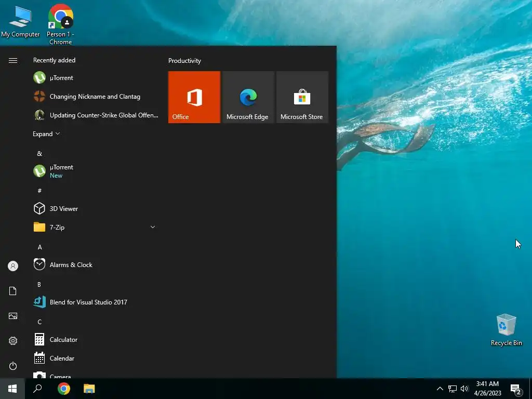Show hidden system tray icons
This screenshot has height=399, width=532.
(x=440, y=389)
